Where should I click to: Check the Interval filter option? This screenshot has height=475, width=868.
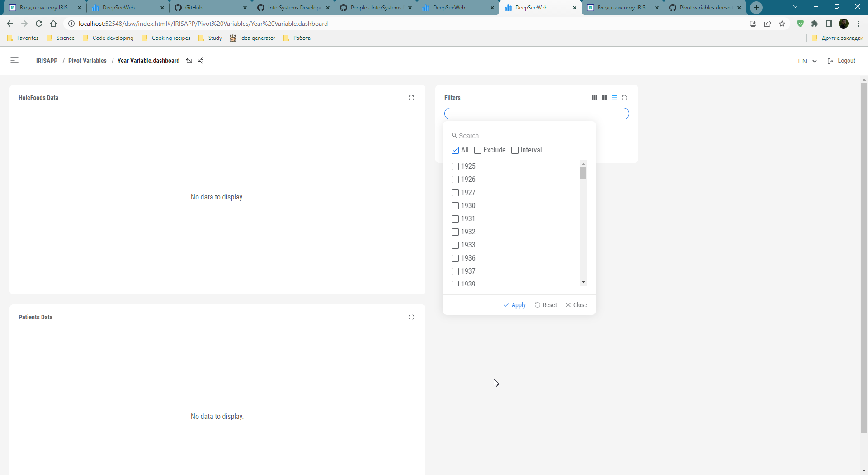point(515,150)
